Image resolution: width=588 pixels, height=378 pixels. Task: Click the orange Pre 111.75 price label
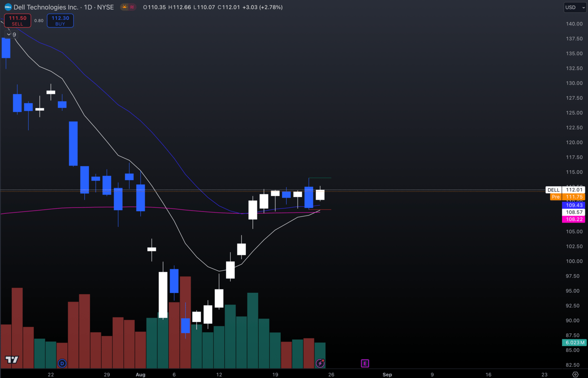pos(567,197)
